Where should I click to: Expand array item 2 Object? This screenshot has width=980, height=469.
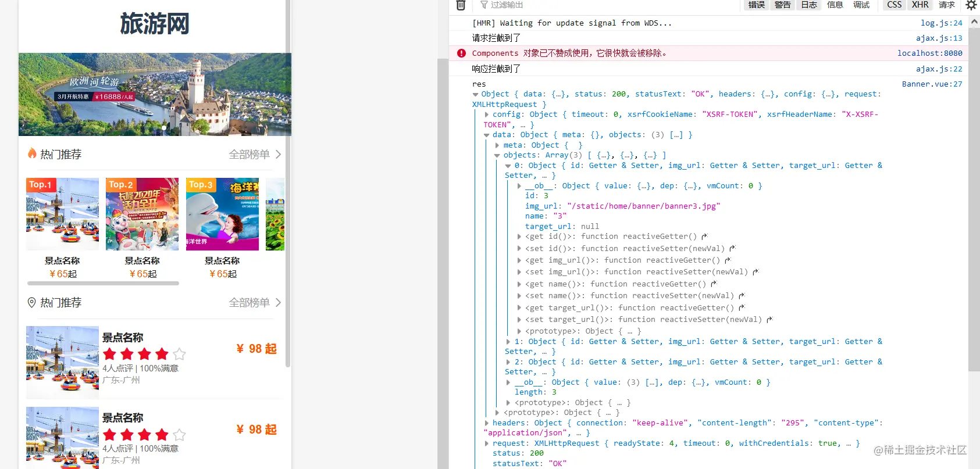pyautogui.click(x=508, y=362)
